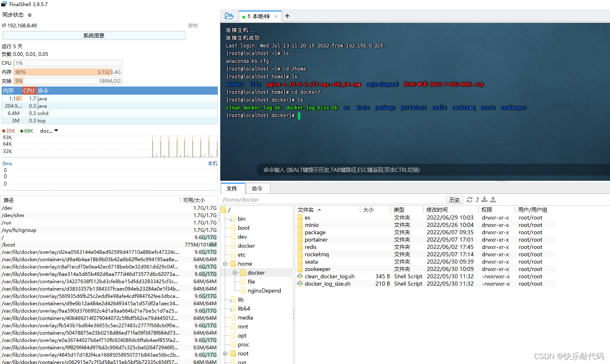Image resolution: width=610 pixels, height=364 pixels.
Task: Collapse the home folder in tree
Action: (x=225, y=264)
